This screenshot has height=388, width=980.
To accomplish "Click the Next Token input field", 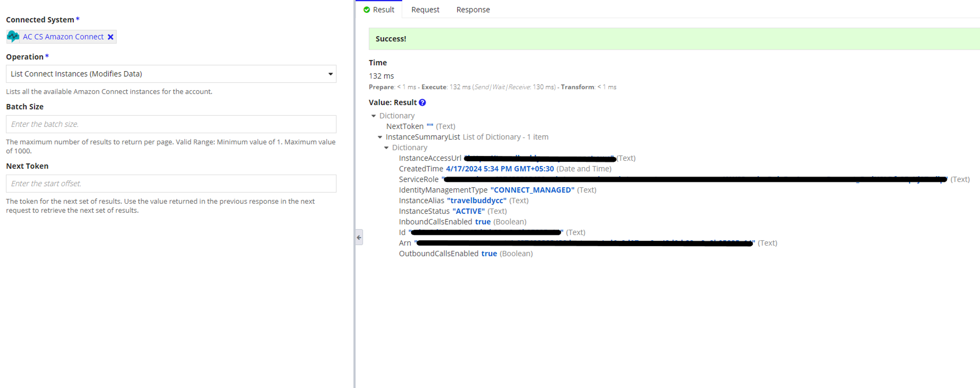I will [x=171, y=184].
